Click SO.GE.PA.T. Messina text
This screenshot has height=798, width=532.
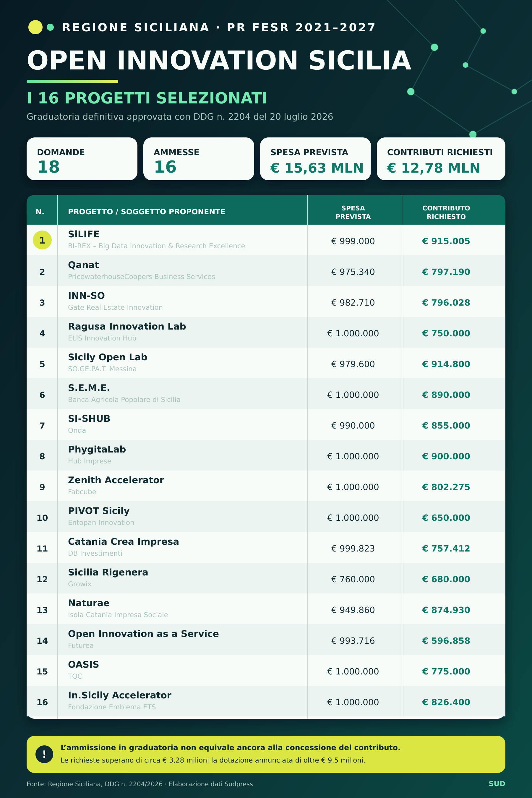(102, 369)
